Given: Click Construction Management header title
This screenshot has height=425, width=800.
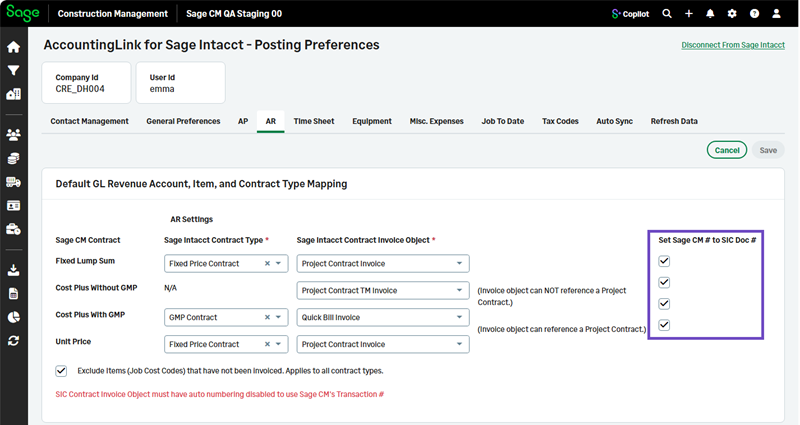Looking at the screenshot, I should pyautogui.click(x=112, y=14).
